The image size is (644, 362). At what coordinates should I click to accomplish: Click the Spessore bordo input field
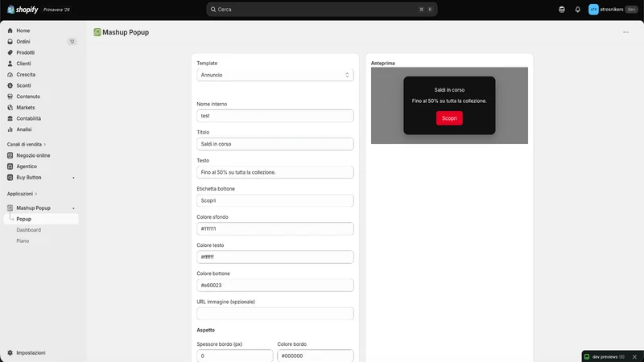click(235, 356)
